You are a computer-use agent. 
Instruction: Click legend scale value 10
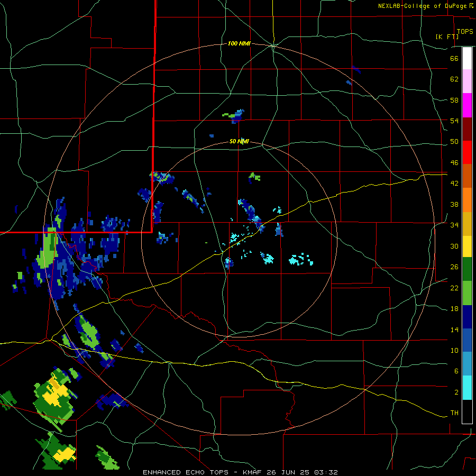[454, 350]
